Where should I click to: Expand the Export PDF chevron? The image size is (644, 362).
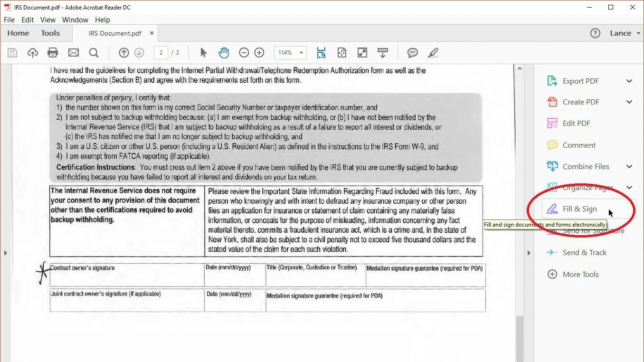point(629,81)
